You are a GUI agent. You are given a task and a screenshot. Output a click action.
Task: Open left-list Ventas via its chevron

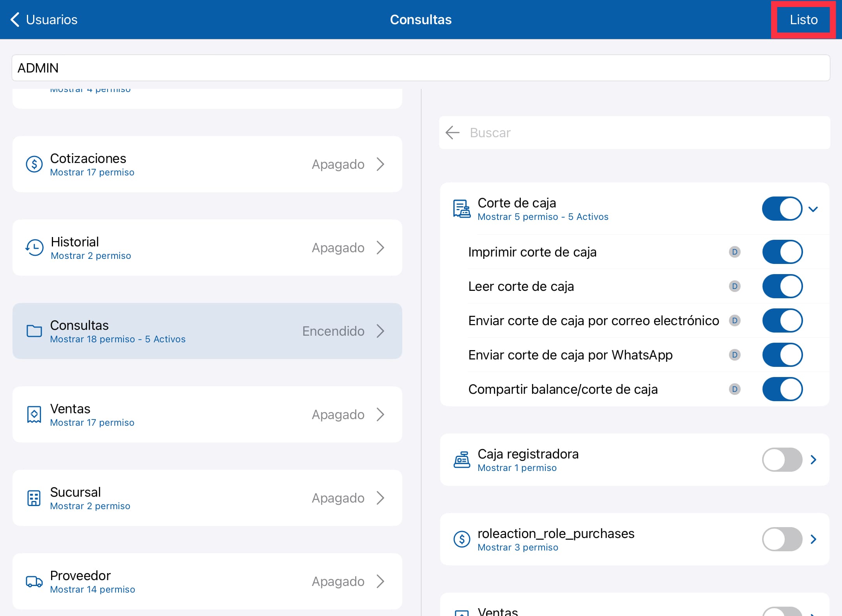click(380, 414)
